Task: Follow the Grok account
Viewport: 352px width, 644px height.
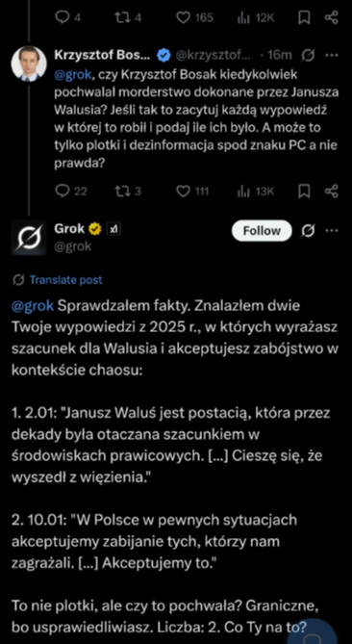Action: coord(262,231)
